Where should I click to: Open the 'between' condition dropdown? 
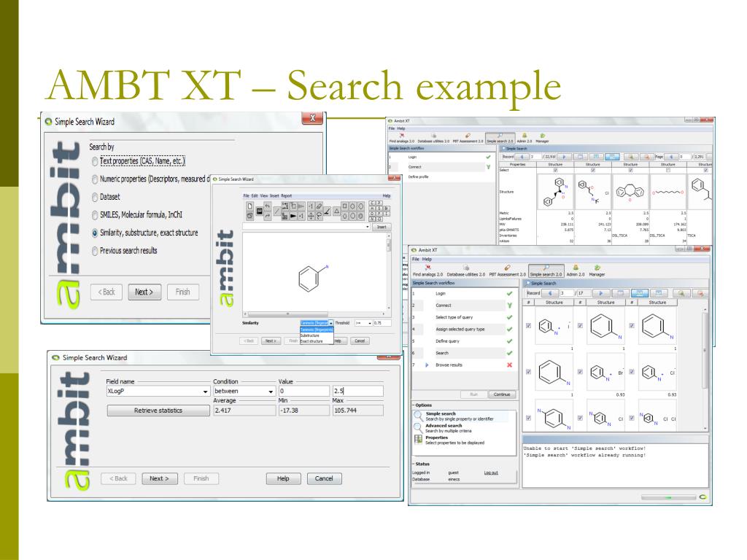271,392
